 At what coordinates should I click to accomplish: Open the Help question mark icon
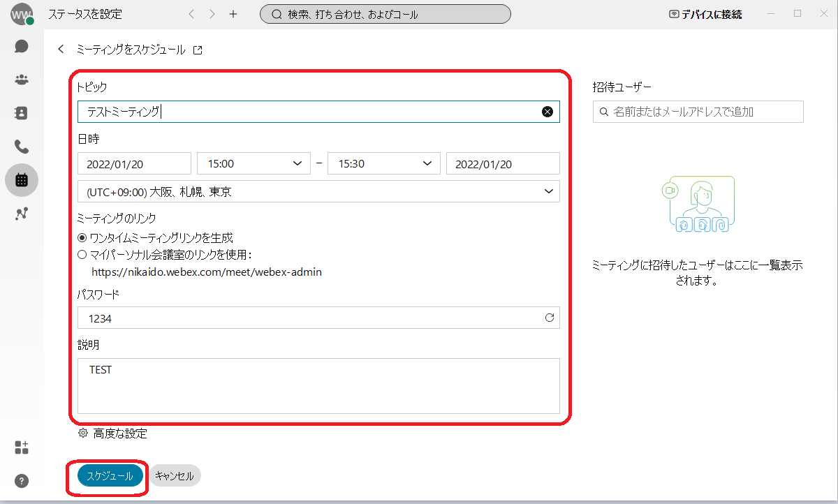coord(22,481)
